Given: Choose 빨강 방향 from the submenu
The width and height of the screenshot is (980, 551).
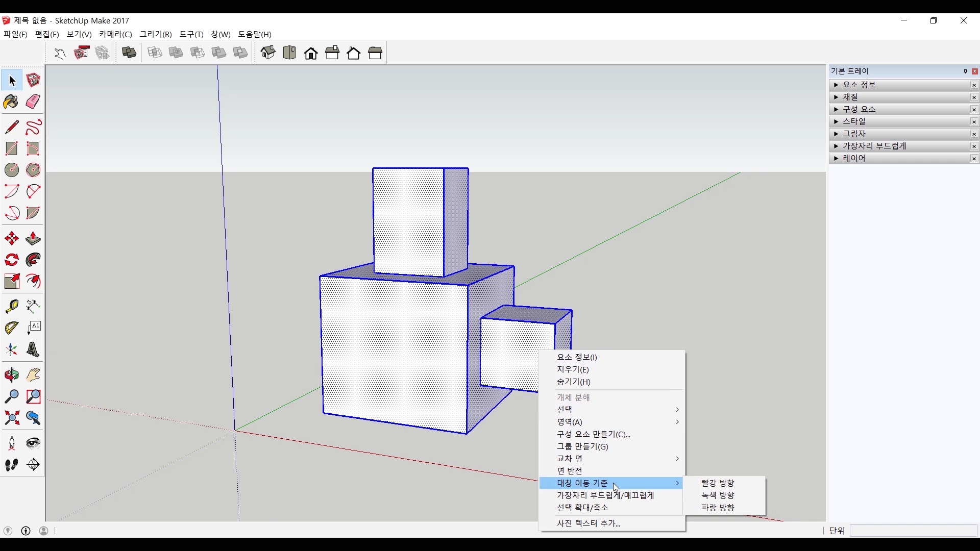Looking at the screenshot, I should [x=718, y=483].
